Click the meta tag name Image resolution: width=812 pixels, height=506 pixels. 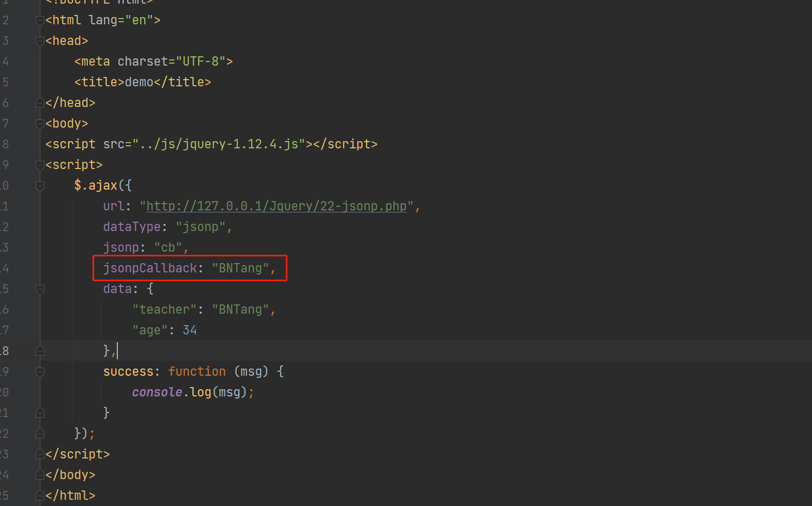96,62
